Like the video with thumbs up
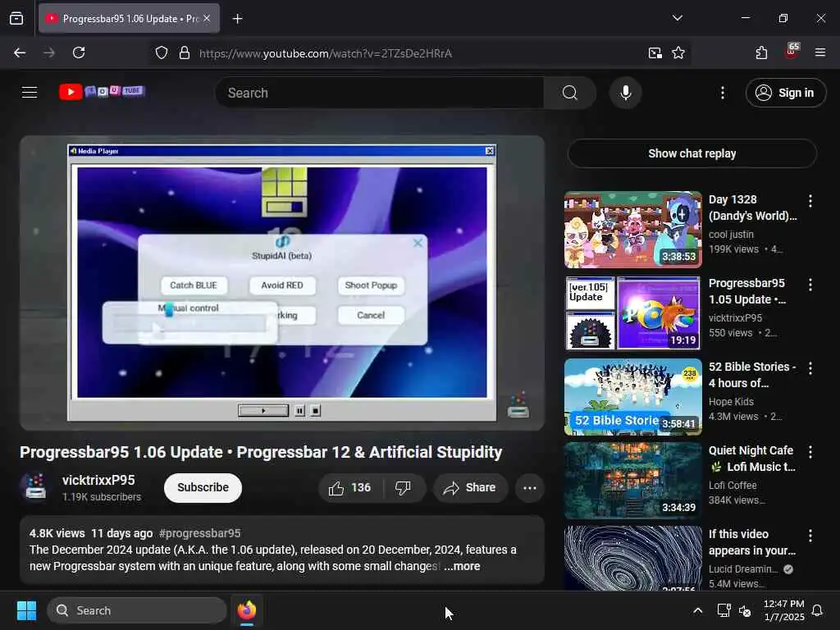 (350, 487)
